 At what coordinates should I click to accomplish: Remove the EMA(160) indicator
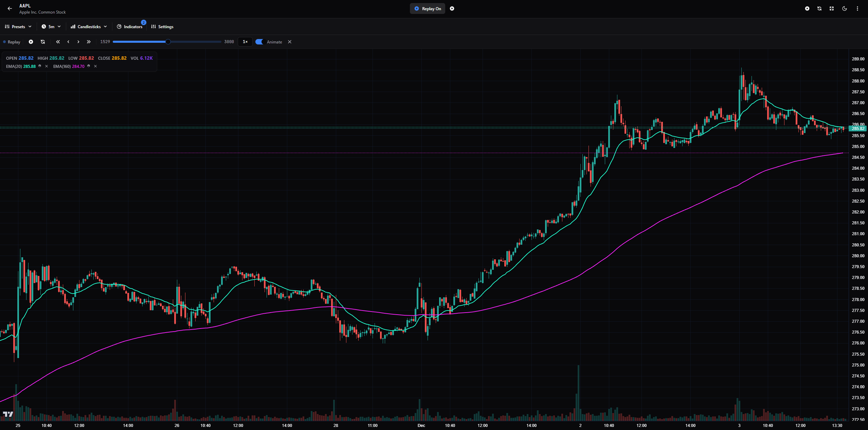click(95, 66)
